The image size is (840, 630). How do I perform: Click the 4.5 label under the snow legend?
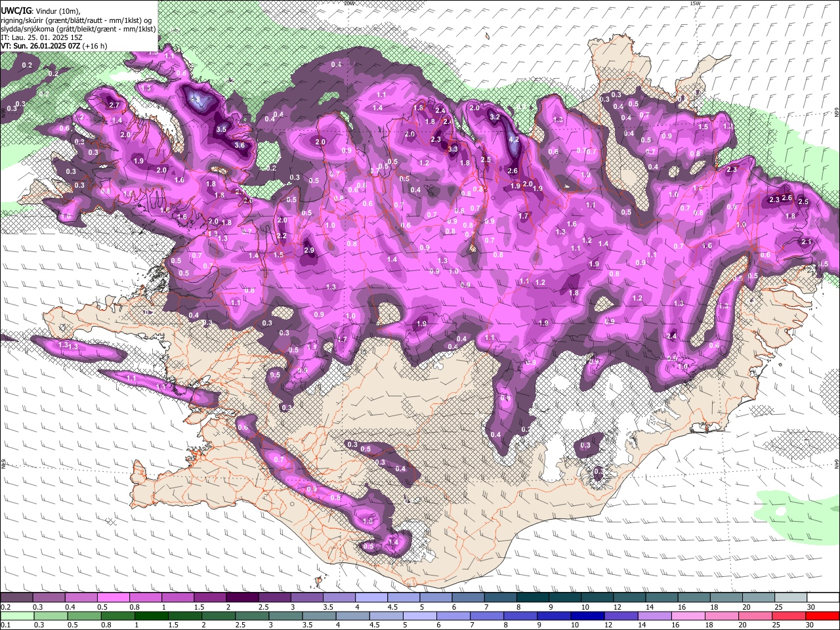[x=392, y=607]
